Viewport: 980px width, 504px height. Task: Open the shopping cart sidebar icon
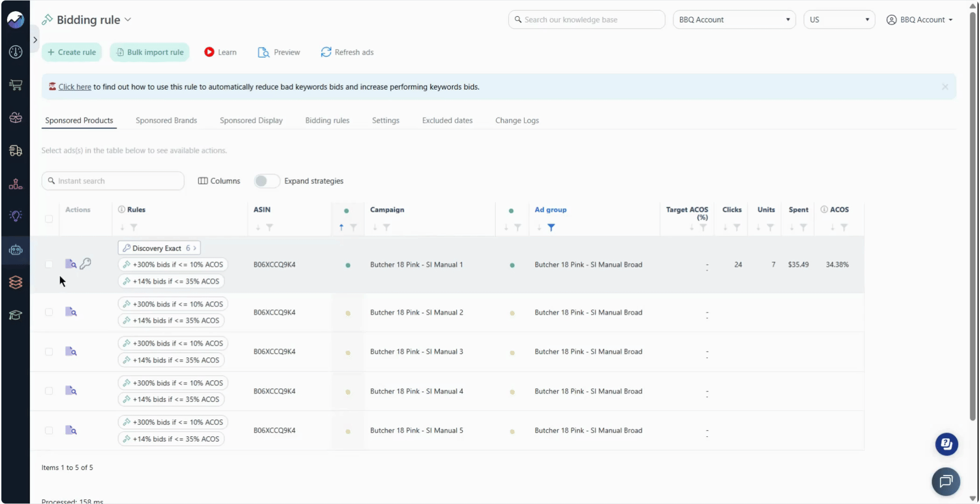click(15, 84)
